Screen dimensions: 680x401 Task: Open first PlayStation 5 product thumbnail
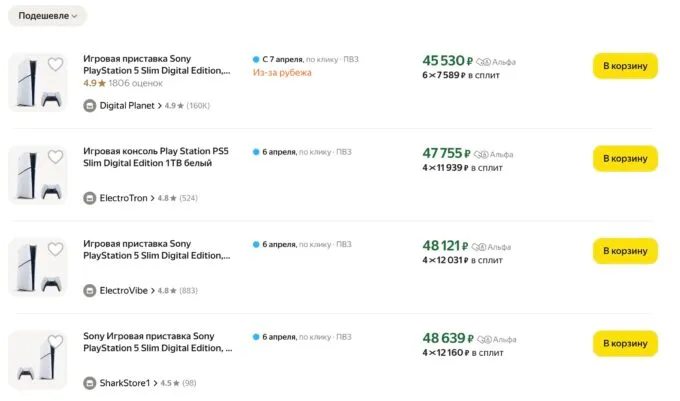click(x=37, y=82)
